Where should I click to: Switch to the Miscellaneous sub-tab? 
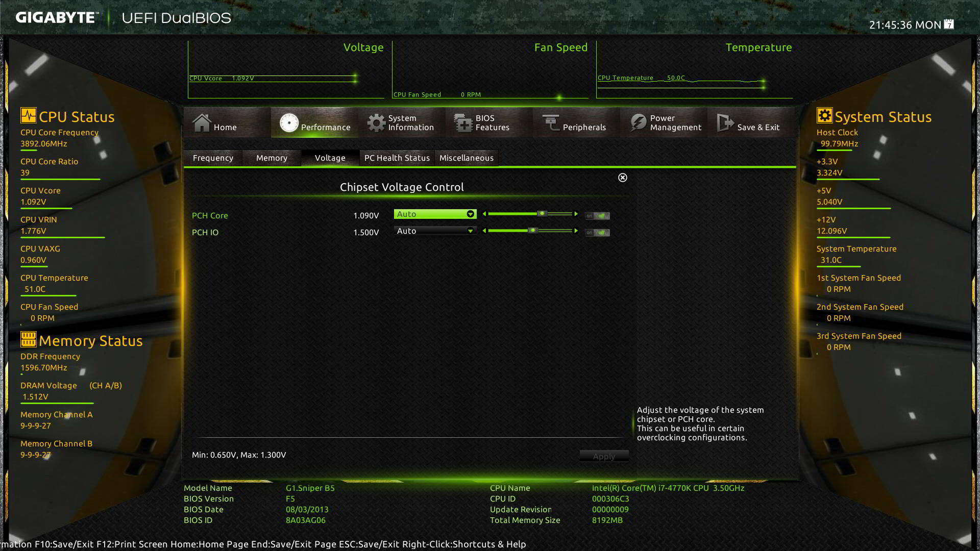[x=467, y=158]
